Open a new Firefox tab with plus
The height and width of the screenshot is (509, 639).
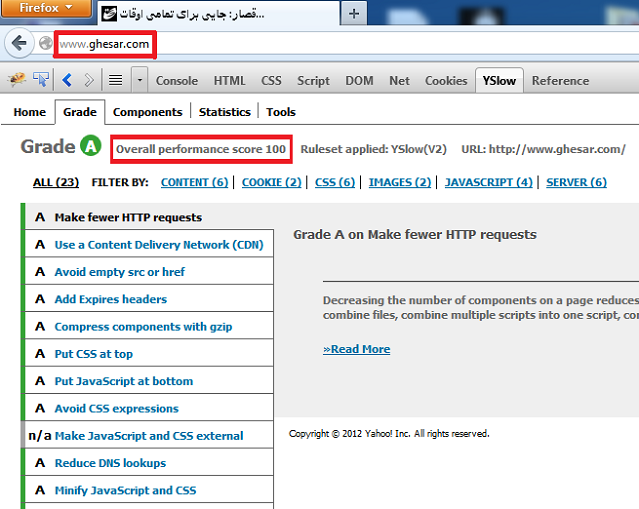[354, 14]
